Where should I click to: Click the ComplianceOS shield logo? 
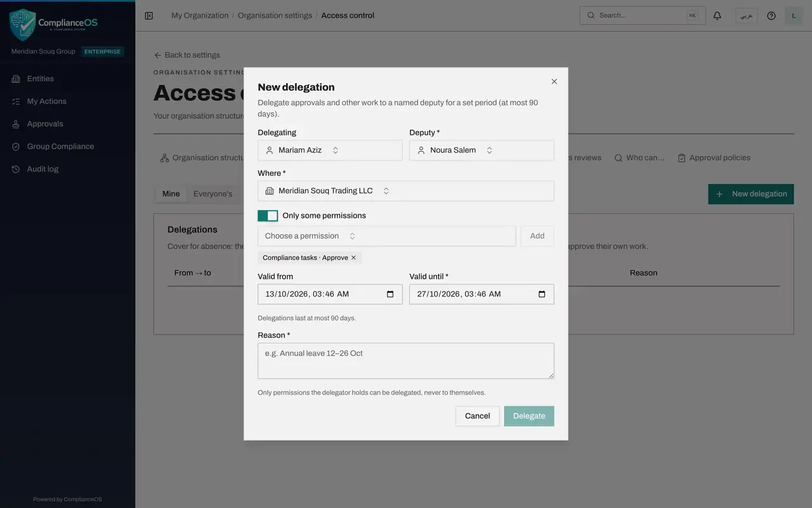23,25
